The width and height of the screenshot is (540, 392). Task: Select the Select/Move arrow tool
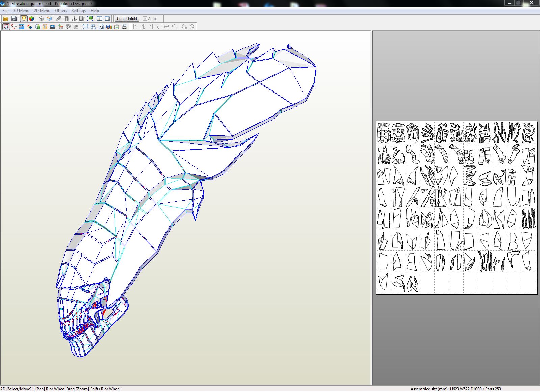6,27
